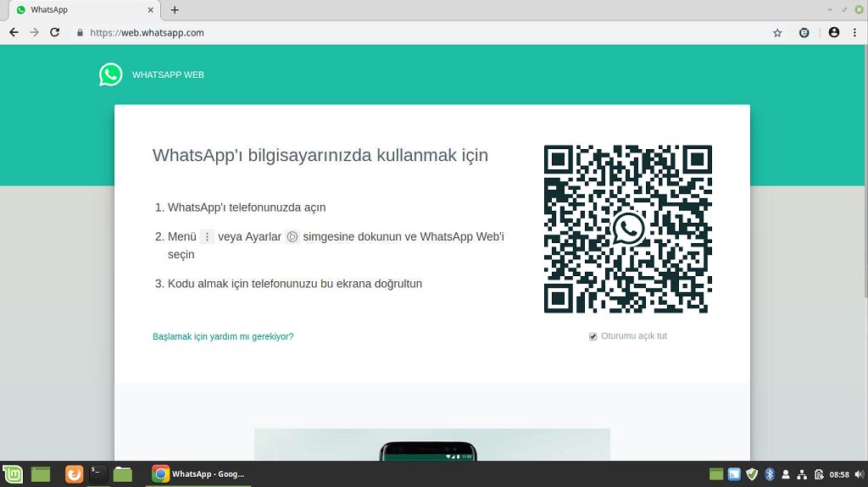Click the WhatsApp logo in the header

tap(111, 75)
